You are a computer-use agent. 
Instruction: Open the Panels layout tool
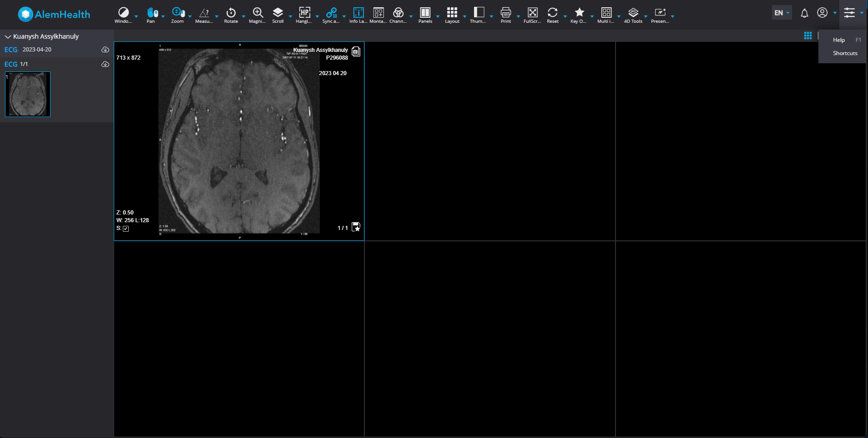click(425, 15)
